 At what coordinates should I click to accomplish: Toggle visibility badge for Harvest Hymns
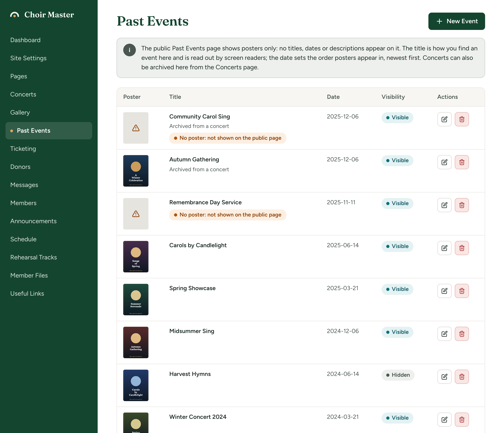click(x=398, y=375)
